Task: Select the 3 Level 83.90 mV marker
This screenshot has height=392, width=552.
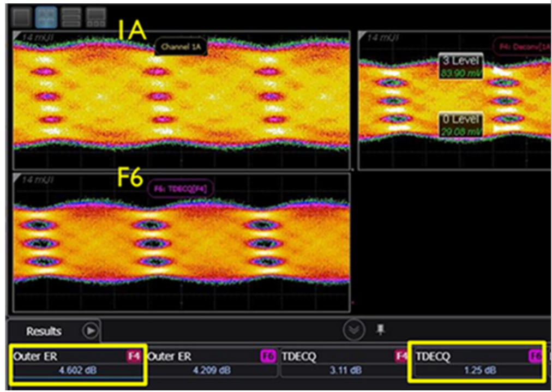Action: click(x=461, y=67)
